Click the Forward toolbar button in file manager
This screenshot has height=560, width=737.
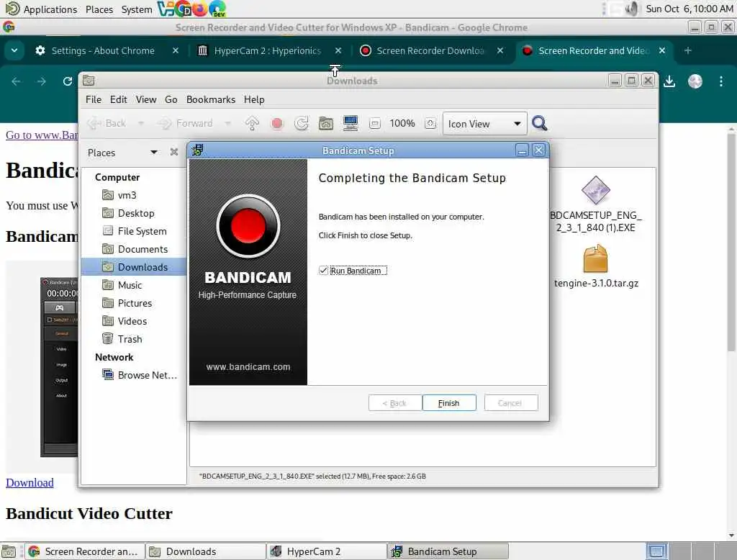[186, 123]
